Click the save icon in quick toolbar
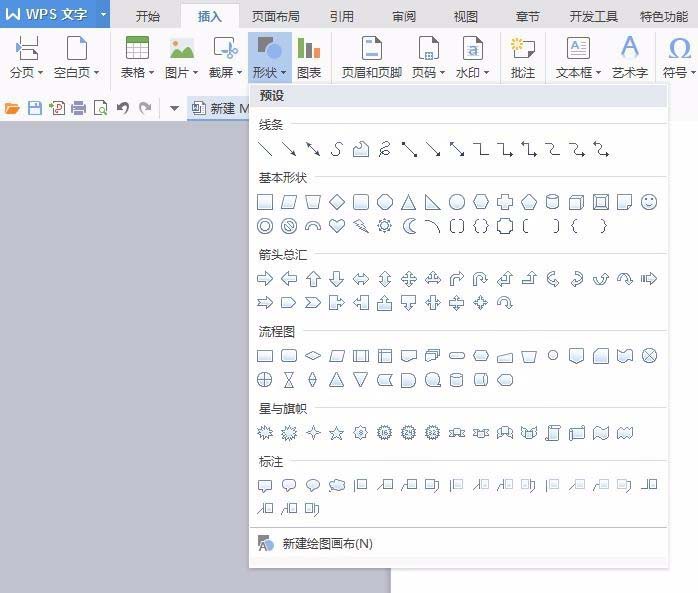Screen dimensions: 698x593 (35, 108)
